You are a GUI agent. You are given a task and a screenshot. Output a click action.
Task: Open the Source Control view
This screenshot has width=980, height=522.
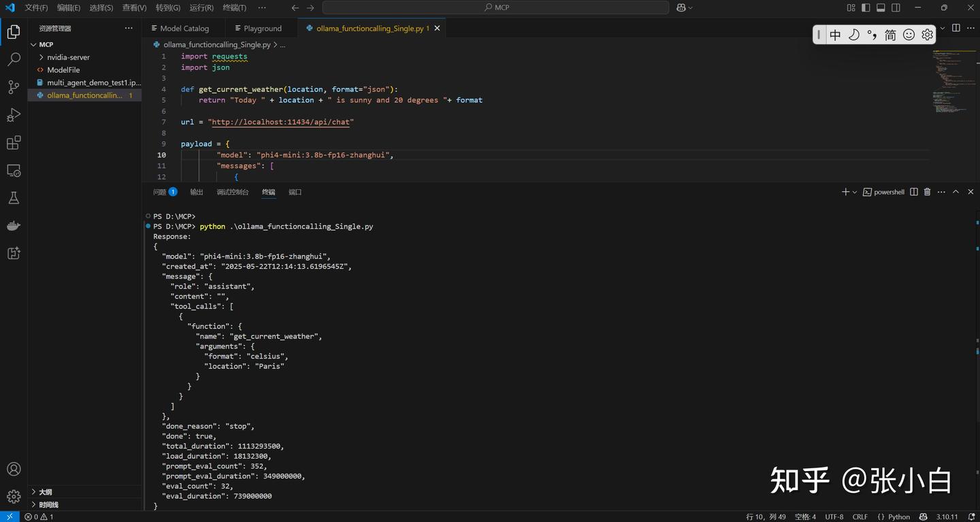click(x=14, y=87)
